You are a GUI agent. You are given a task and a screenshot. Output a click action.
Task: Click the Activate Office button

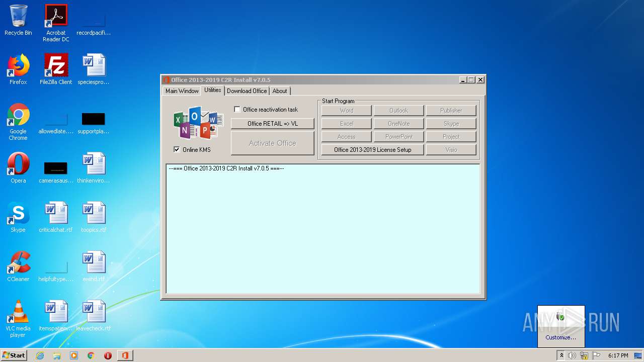273,143
